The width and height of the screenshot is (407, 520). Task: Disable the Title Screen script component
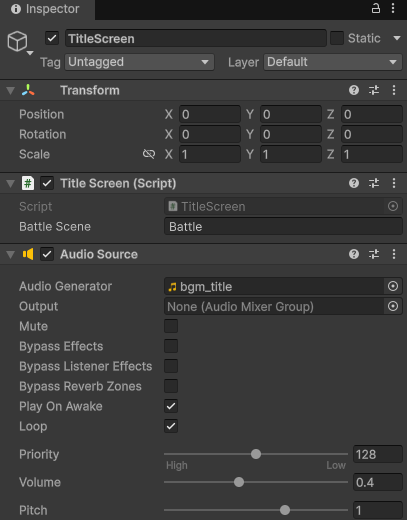(47, 183)
